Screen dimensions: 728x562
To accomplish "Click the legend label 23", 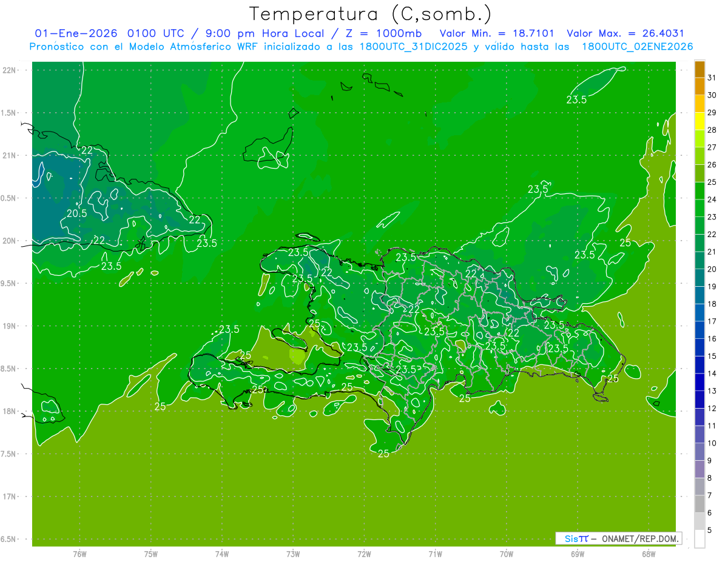I will (x=712, y=217).
